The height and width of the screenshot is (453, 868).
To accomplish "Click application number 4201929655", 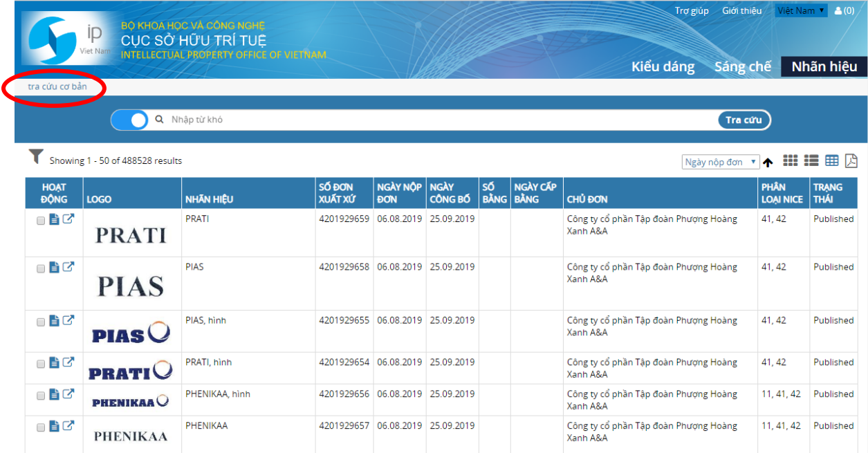I will [344, 320].
